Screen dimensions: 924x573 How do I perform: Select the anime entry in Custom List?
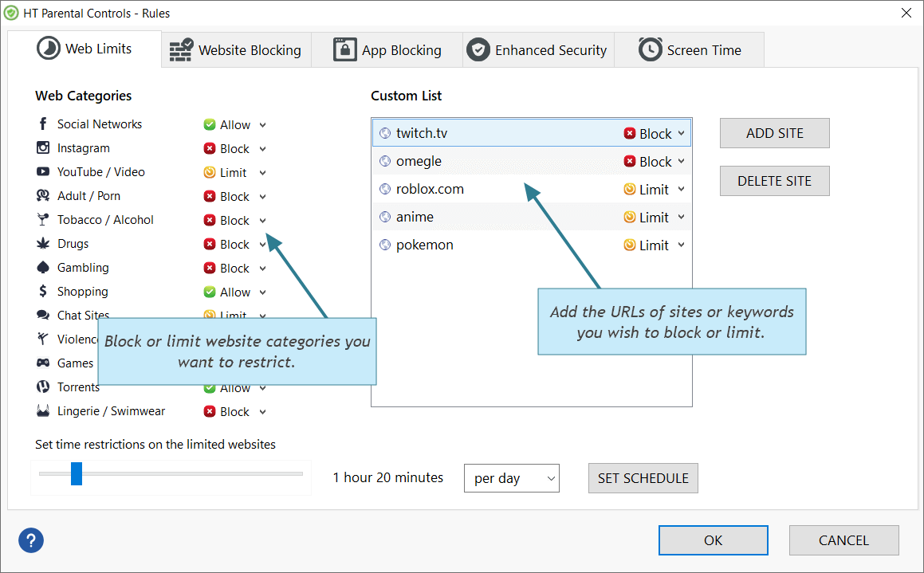click(x=532, y=217)
